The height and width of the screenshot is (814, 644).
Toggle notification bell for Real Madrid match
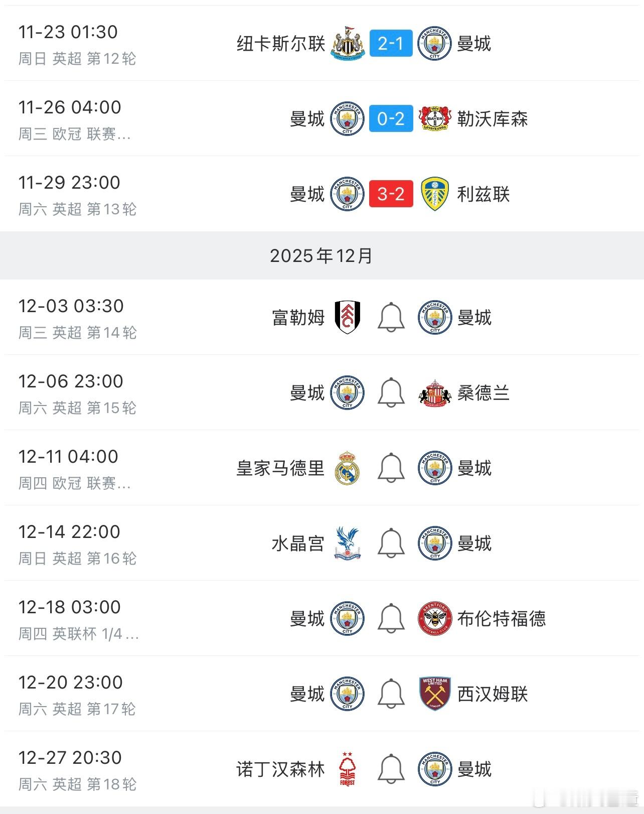391,468
